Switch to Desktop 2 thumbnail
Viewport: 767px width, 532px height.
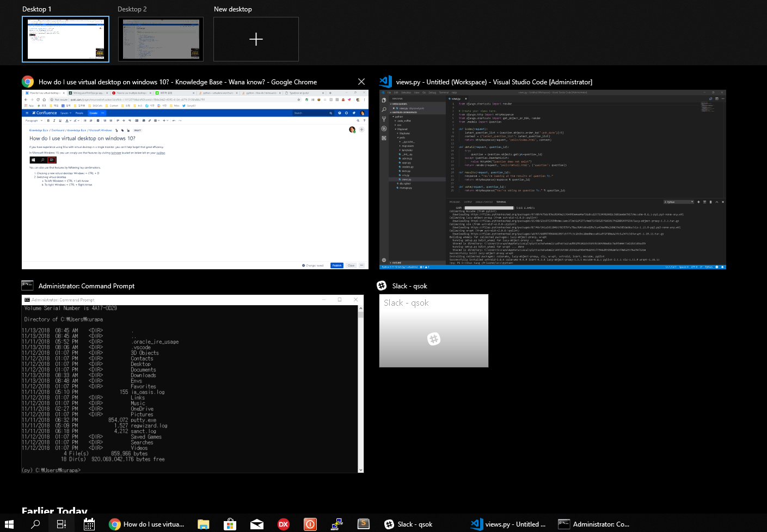pos(161,39)
